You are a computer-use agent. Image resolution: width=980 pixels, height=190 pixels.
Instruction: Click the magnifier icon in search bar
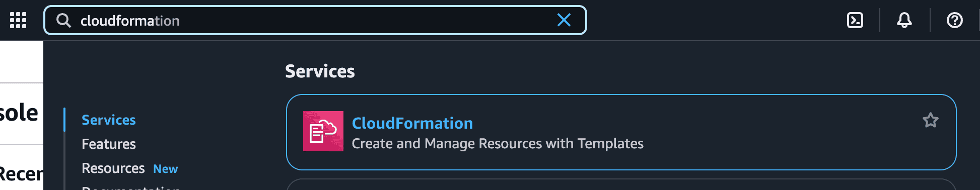point(63,20)
